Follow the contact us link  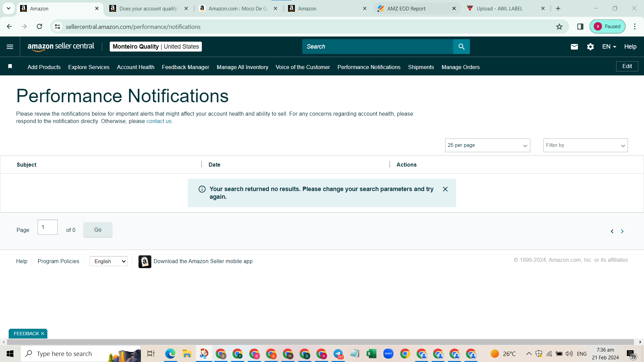[159, 121]
